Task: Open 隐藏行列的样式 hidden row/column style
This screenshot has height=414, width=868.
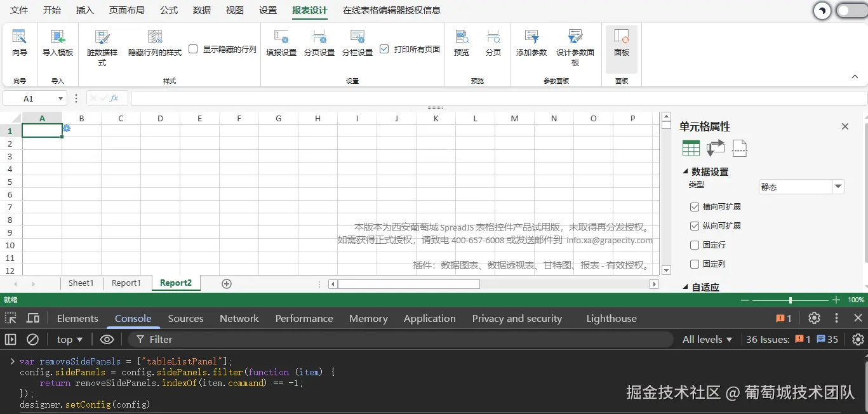Action: (155, 43)
